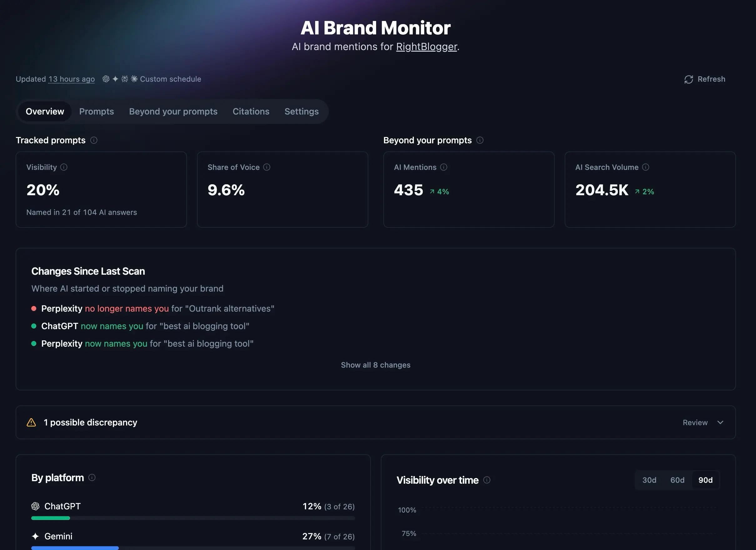Click 'Named in 21 of 104 AI answers'
The height and width of the screenshot is (550, 756).
(82, 212)
